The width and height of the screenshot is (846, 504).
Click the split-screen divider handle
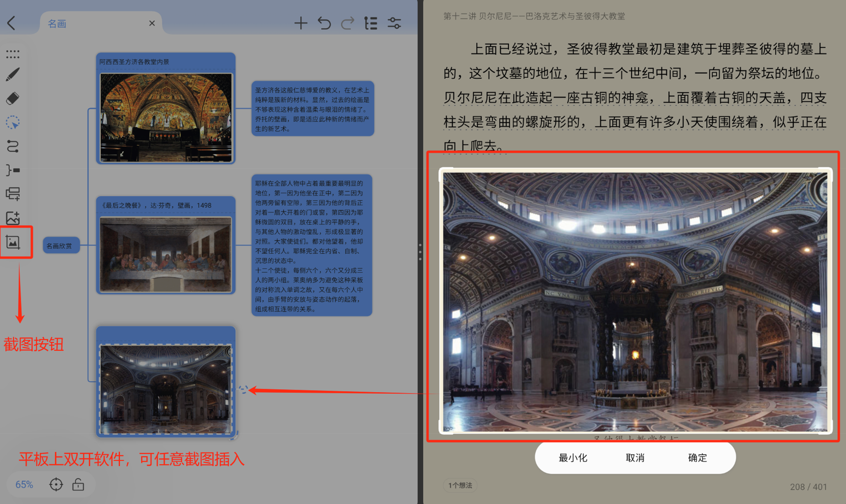click(x=420, y=252)
